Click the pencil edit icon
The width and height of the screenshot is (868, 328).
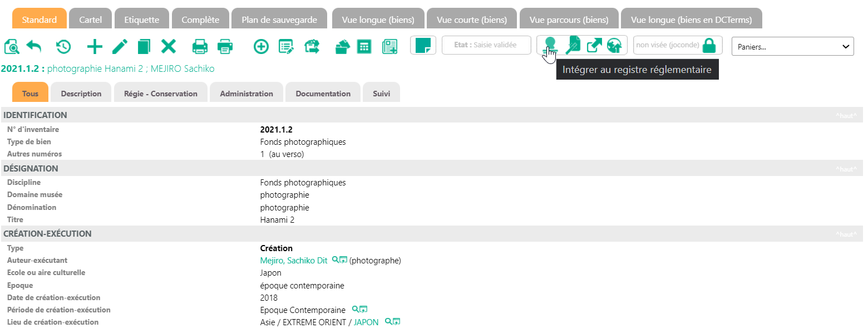(x=120, y=46)
